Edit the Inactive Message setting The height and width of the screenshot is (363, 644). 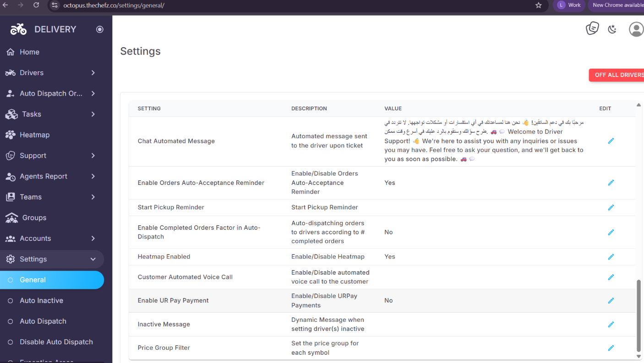pos(611,324)
